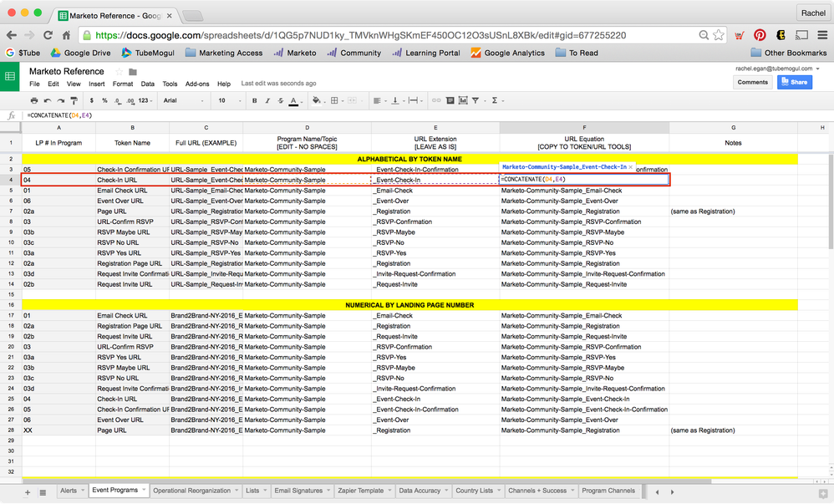Click the Insert link icon
The width and height of the screenshot is (834, 504).
click(x=436, y=100)
